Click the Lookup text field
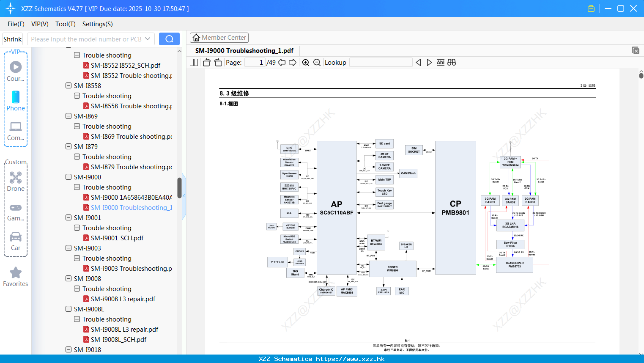 point(381,62)
